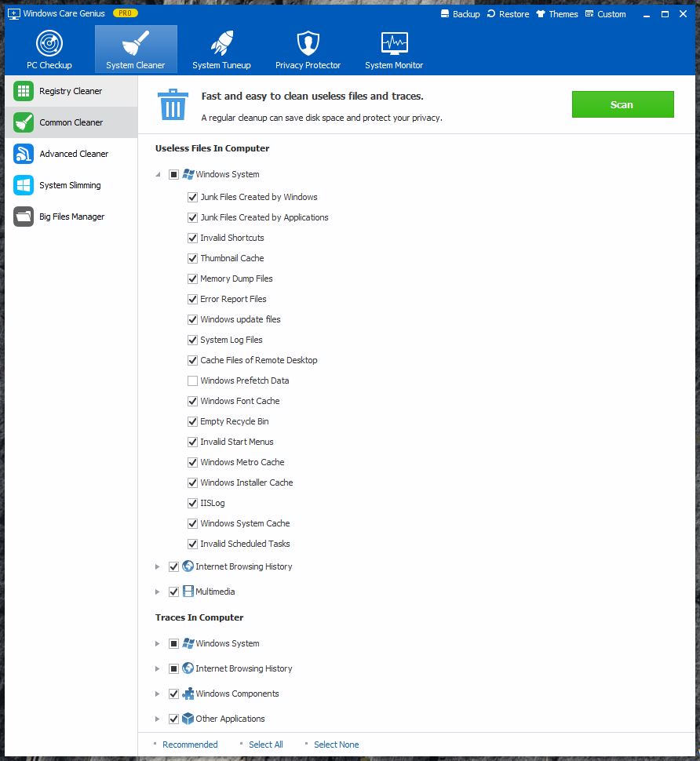This screenshot has height=761, width=700.
Task: Uncheck Junk Files Created by Applications
Action: 193,217
